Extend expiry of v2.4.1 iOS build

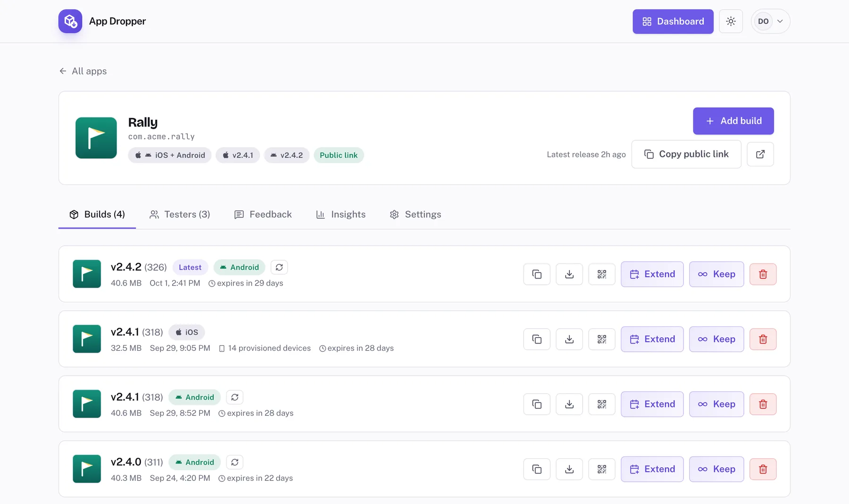pyautogui.click(x=652, y=339)
